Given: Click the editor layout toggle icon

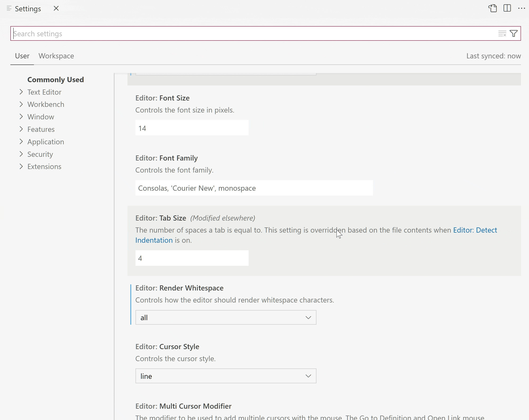Looking at the screenshot, I should point(507,8).
